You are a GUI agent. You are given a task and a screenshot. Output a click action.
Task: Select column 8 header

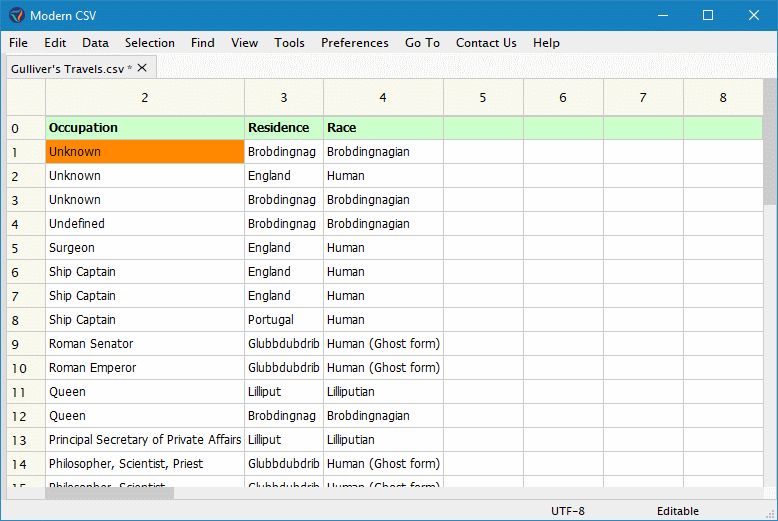tap(723, 97)
